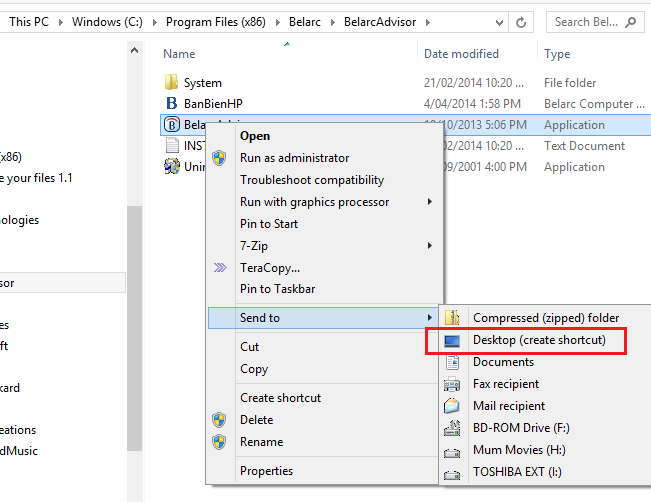Click the TeraCopy arrows icon

220,267
